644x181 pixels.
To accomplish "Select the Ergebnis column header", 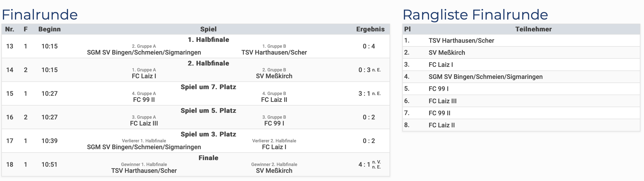I will pos(370,29).
